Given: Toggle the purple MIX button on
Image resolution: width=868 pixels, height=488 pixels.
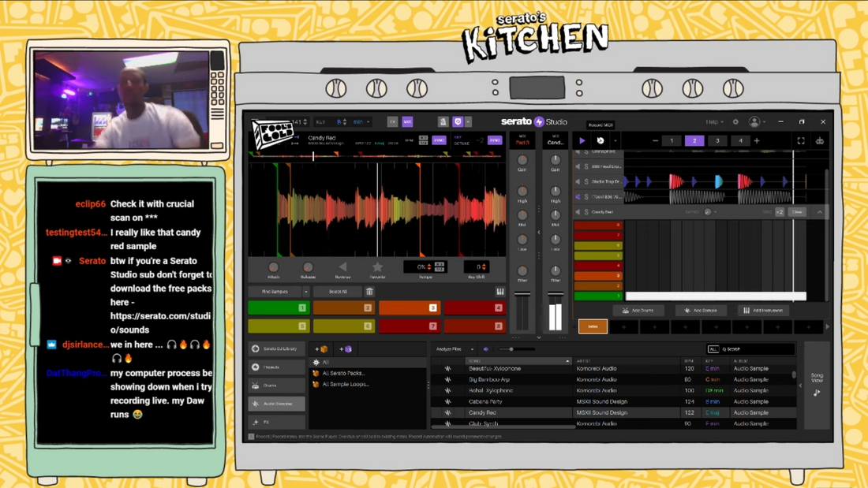Looking at the screenshot, I should pos(407,122).
